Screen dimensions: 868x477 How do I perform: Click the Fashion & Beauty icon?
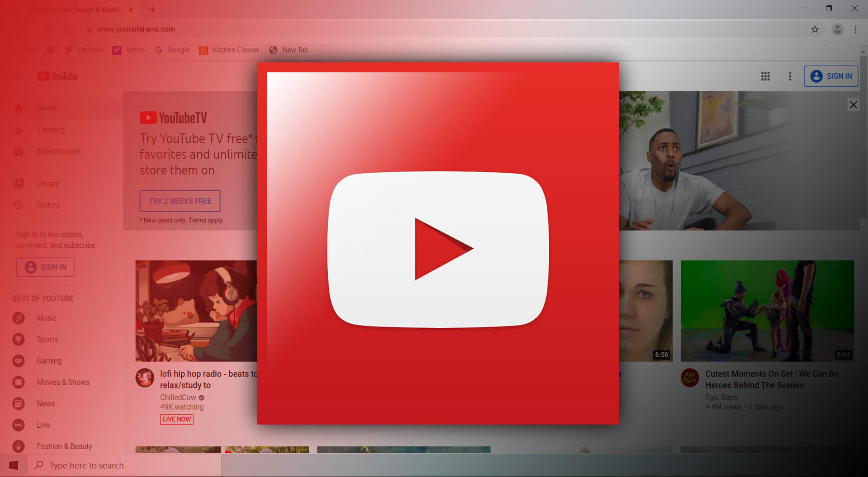click(19, 446)
